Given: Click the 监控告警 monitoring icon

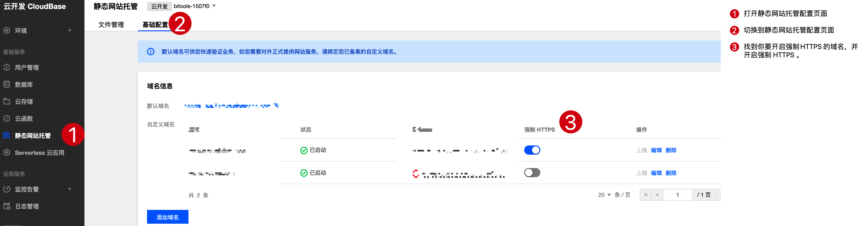Looking at the screenshot, I should pos(7,189).
